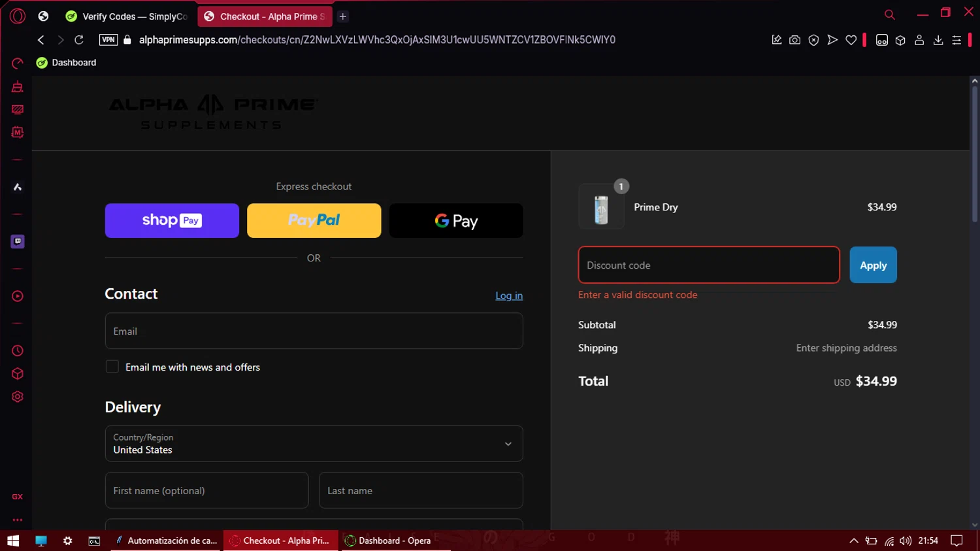Screen dimensions: 980x551
Task: Open the Opera main menu logo
Action: (x=18, y=16)
